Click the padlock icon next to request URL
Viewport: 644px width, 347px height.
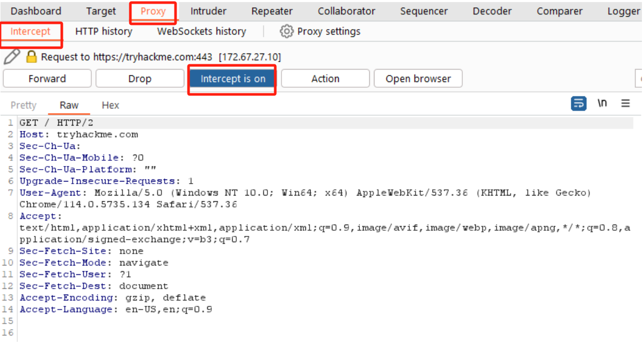pos(32,57)
